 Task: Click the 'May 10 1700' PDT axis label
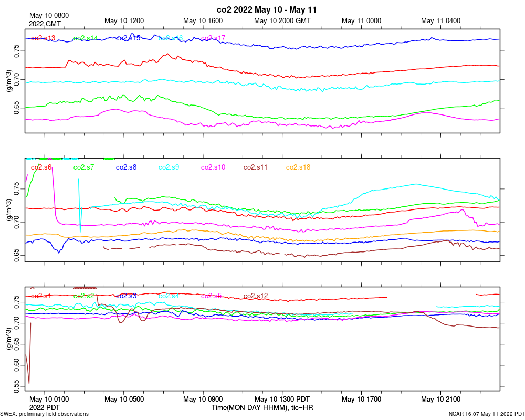point(361,399)
